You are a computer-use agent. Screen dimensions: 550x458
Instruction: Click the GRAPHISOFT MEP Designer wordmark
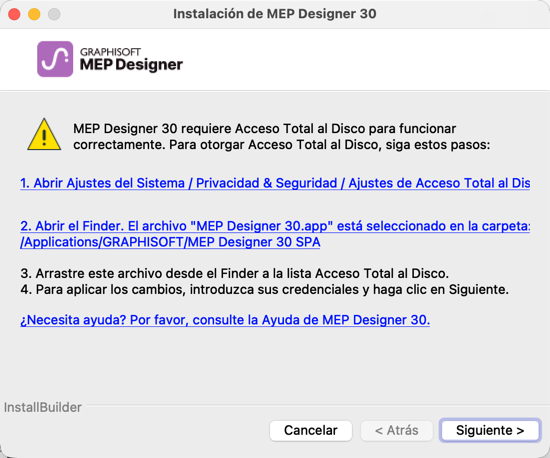coord(131,60)
